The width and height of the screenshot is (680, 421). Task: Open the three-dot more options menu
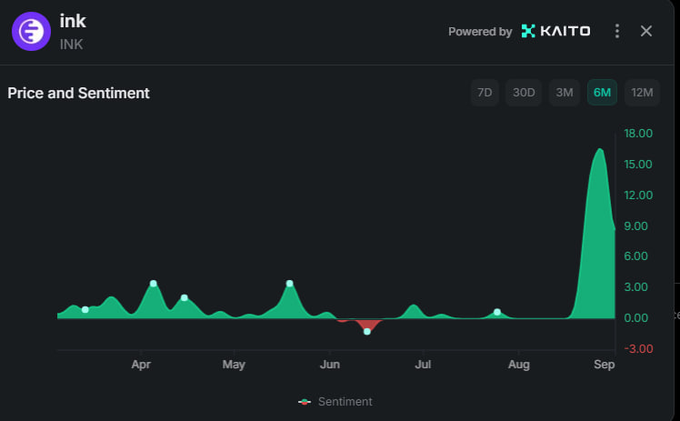(x=617, y=31)
